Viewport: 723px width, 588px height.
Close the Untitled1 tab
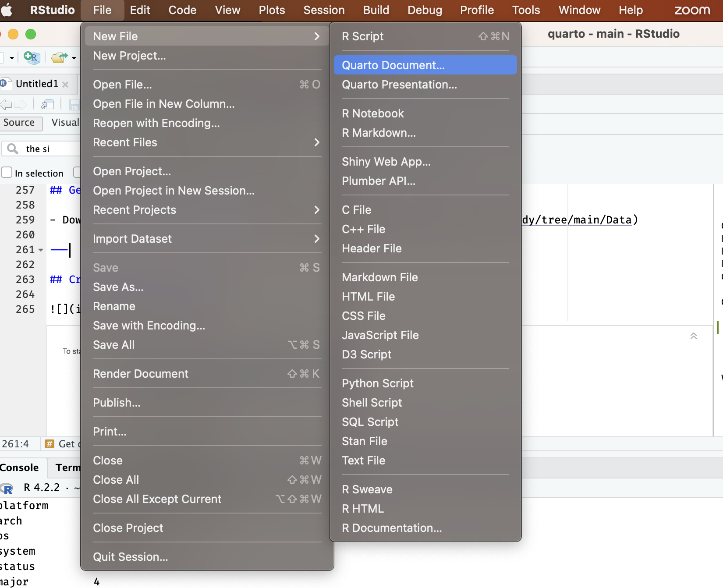tap(65, 84)
